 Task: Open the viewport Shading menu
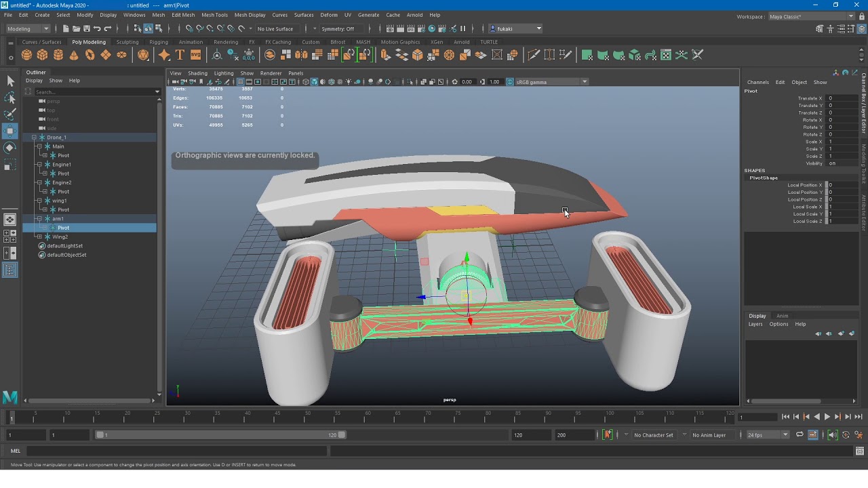pyautogui.click(x=197, y=73)
